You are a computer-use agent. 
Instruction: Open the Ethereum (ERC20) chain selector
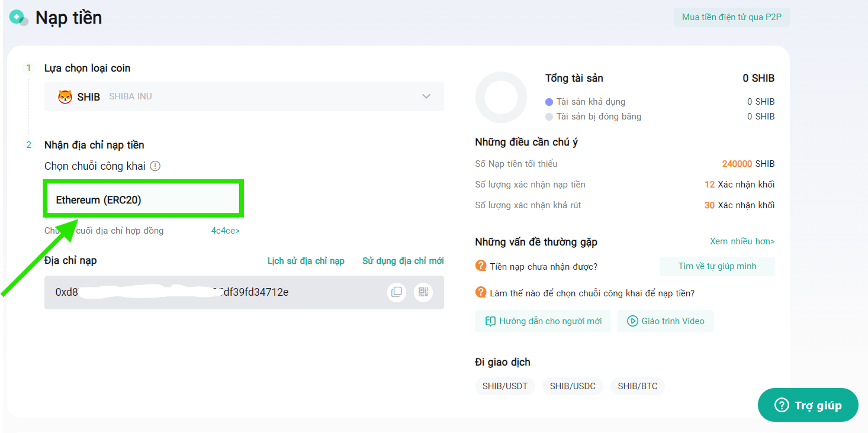pos(143,199)
